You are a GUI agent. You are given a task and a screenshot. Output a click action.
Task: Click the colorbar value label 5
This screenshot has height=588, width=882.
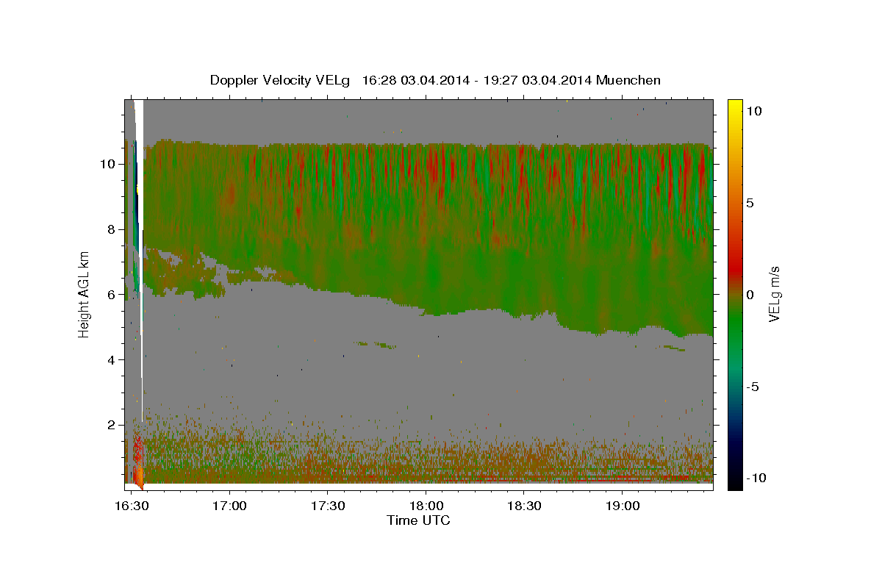pyautogui.click(x=750, y=203)
